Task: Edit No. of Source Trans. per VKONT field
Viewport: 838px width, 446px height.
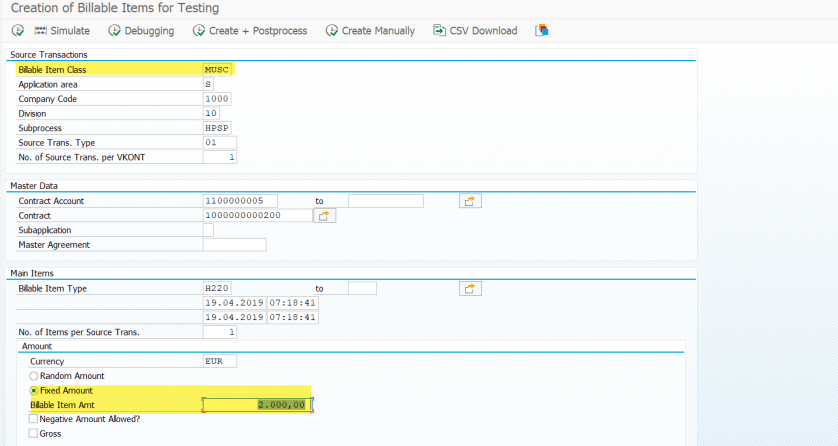Action: (220, 157)
